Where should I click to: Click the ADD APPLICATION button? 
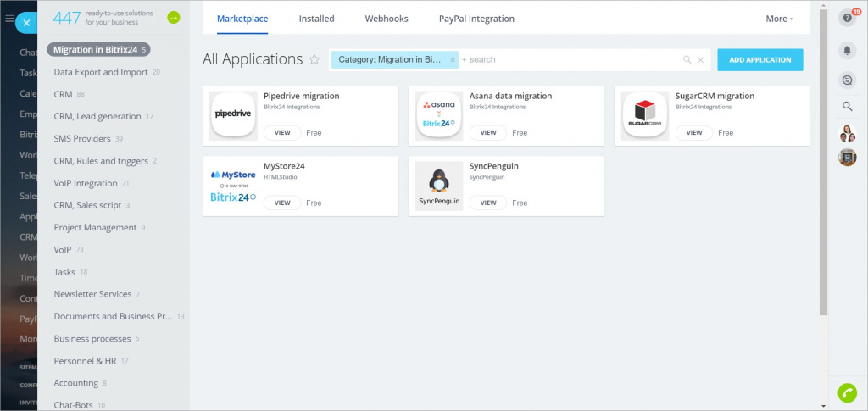click(760, 59)
